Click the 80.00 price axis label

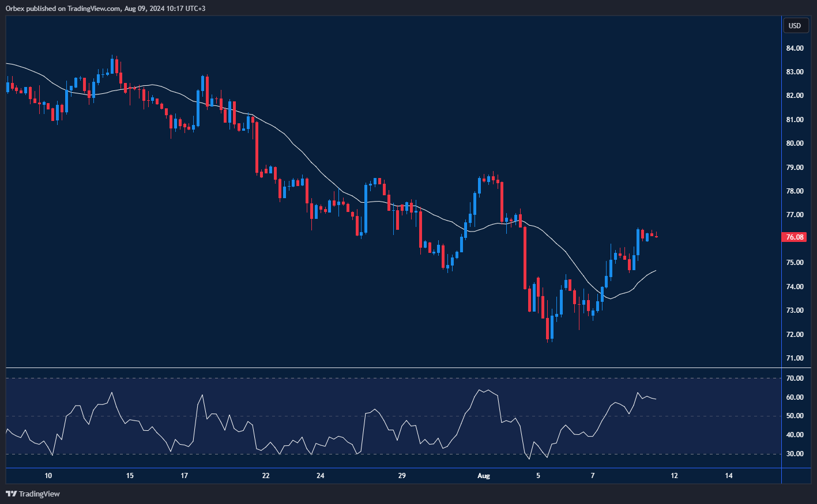point(795,143)
